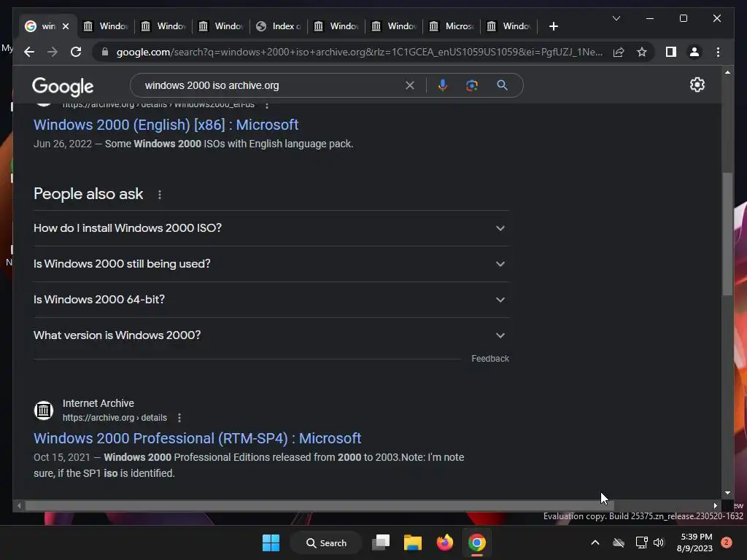Click scrollbar up arrow
This screenshot has width=747, height=560.
tap(727, 72)
